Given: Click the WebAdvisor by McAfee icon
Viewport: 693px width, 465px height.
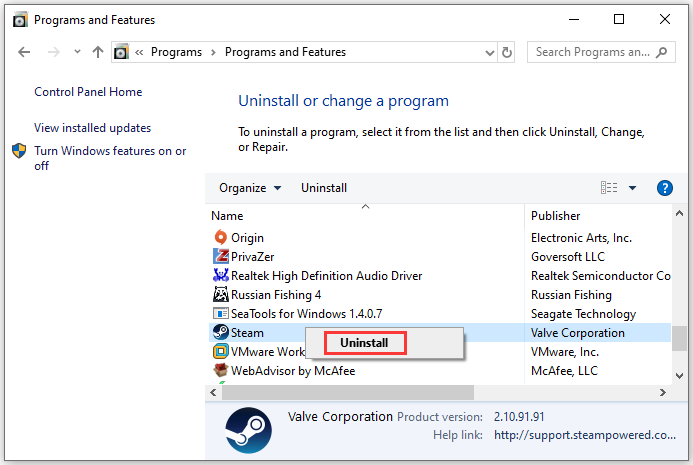Looking at the screenshot, I should click(x=221, y=370).
